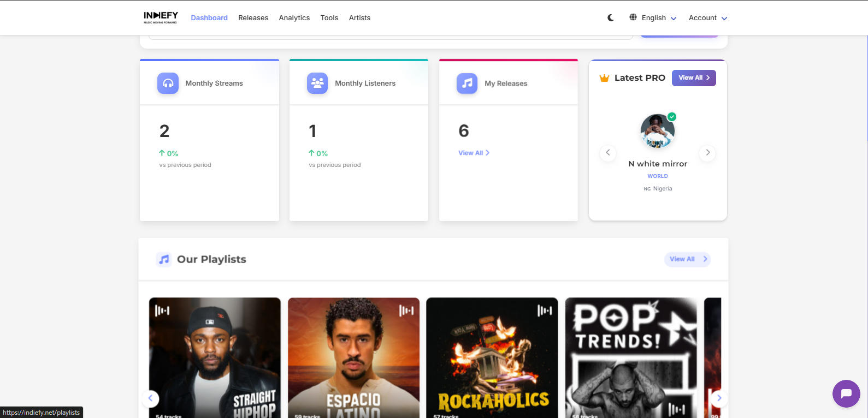The height and width of the screenshot is (418, 868).
Task: Click the globe language icon
Action: (x=633, y=17)
